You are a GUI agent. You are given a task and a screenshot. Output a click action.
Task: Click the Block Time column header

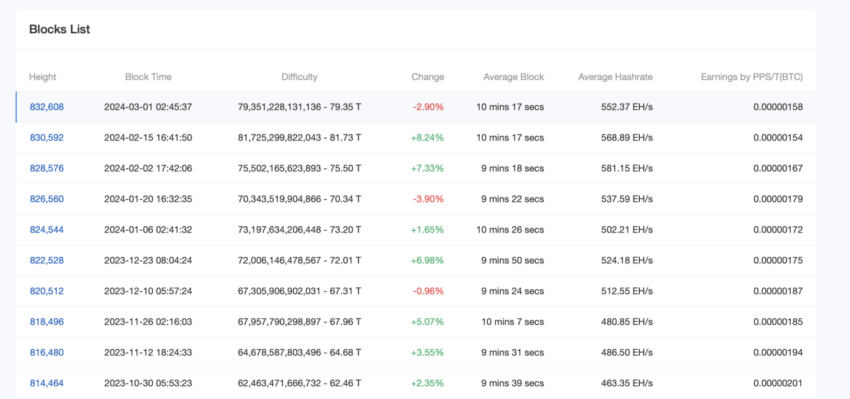(x=148, y=77)
